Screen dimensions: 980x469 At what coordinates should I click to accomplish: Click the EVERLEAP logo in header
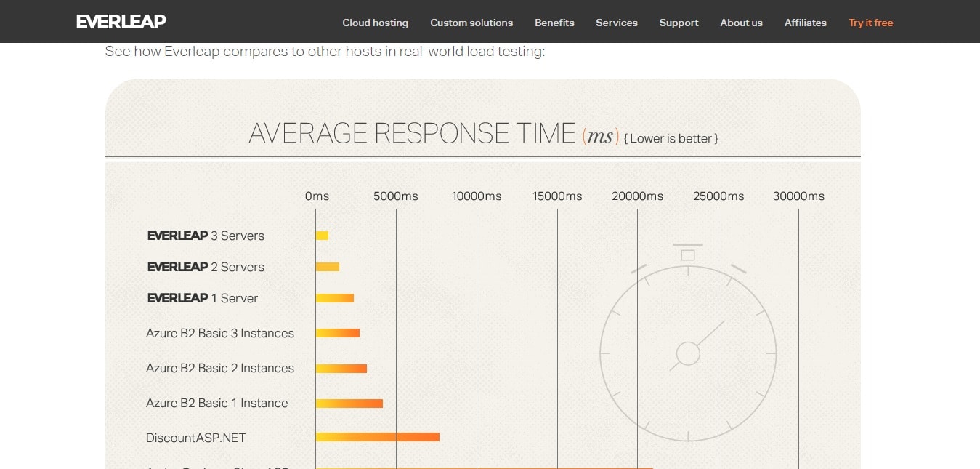point(121,22)
